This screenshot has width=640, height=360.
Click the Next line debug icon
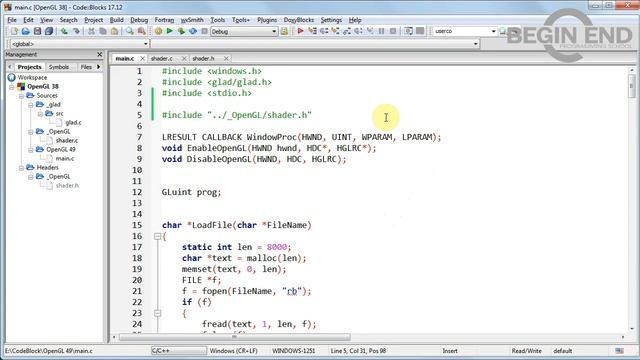tap(324, 31)
